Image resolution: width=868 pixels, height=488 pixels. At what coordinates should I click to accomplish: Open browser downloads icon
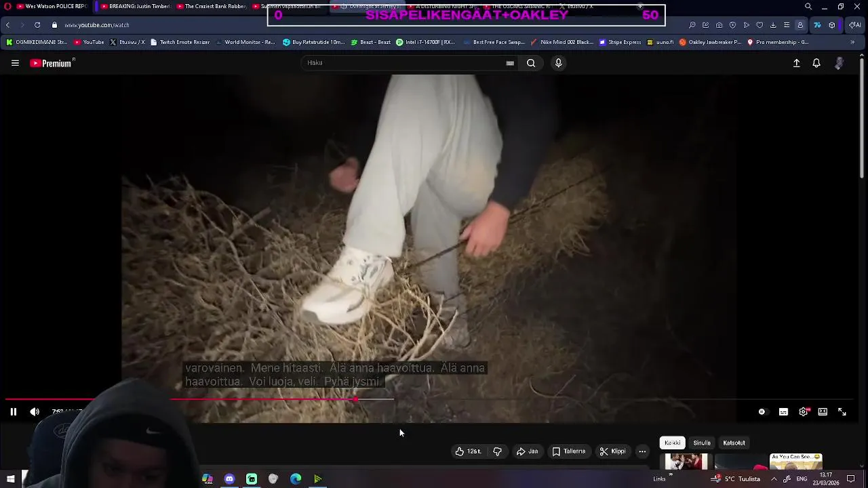(x=773, y=25)
